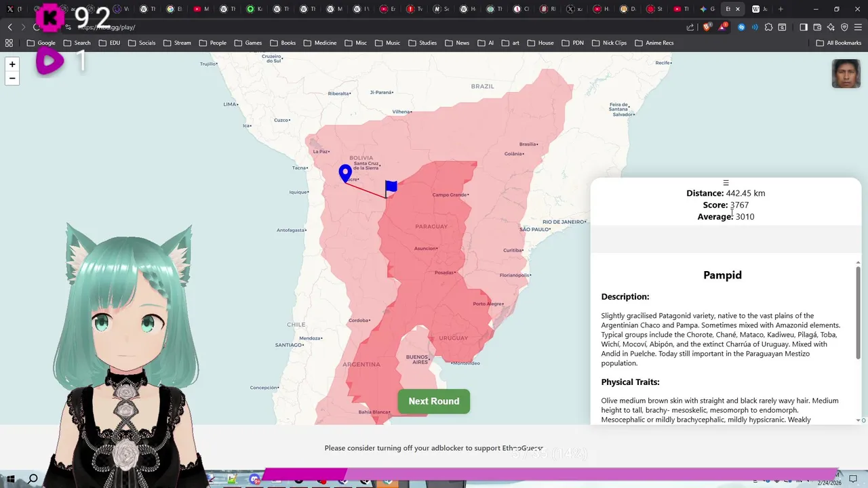Click the tab search window icon in the toolbar
The image size is (868, 488).
pyautogui.click(x=782, y=27)
